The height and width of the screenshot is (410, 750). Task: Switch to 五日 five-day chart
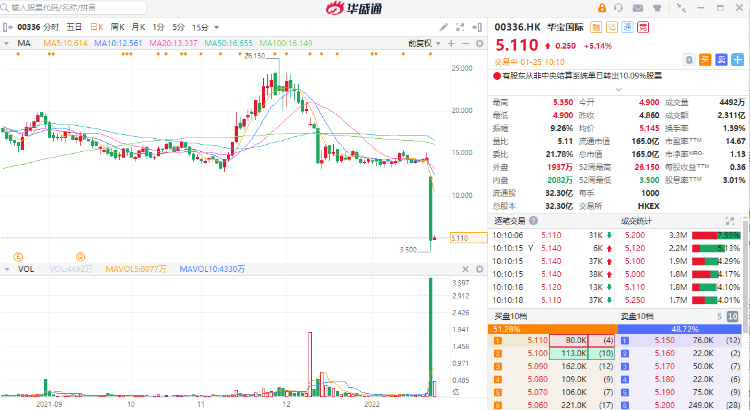coord(74,27)
